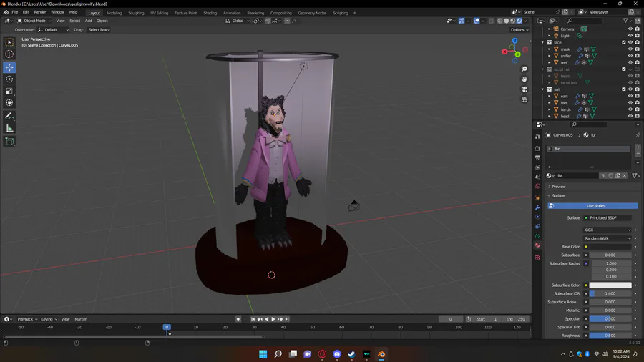Collapse the Surface panel
Viewport: 644px width, 362px height.
tap(557, 196)
